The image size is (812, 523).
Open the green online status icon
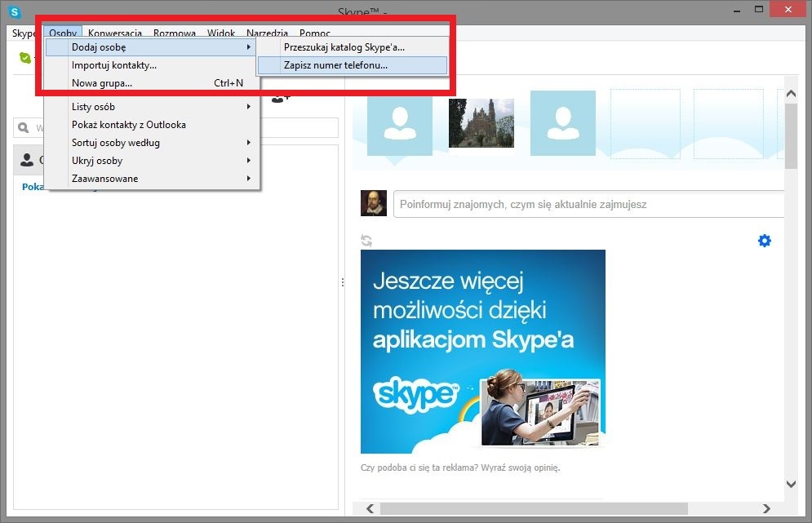pyautogui.click(x=24, y=58)
